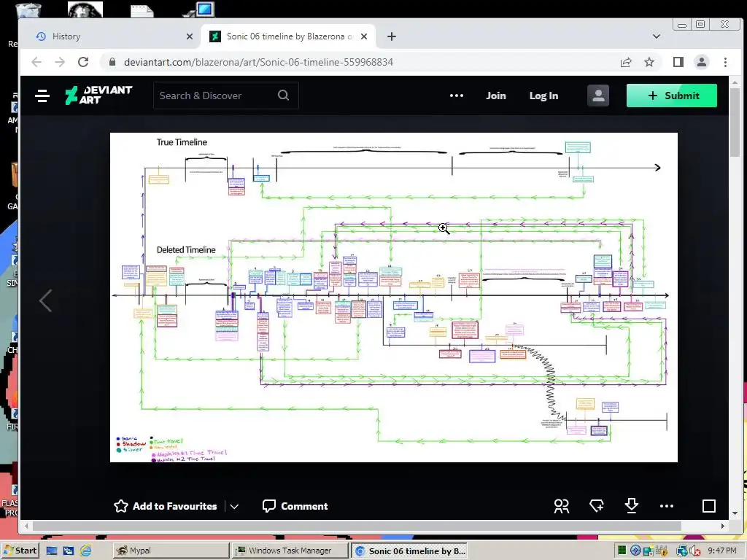Screen dimensions: 747x560
Task: Click the share page icon in address bar
Action: click(626, 62)
